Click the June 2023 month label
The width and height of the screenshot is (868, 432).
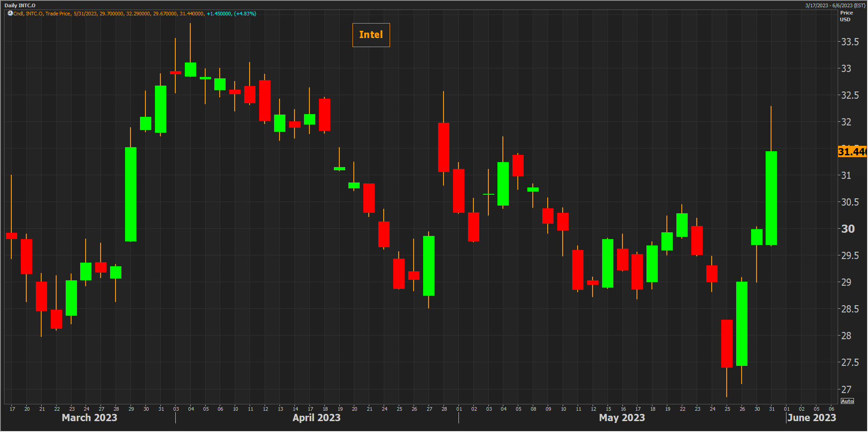(811, 418)
